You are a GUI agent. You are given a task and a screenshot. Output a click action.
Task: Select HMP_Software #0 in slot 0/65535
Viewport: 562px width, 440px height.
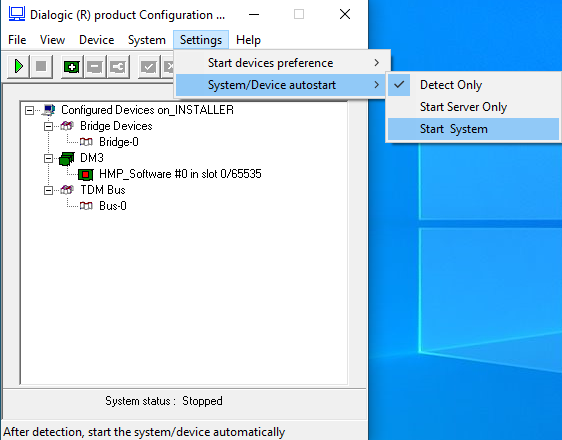click(180, 174)
